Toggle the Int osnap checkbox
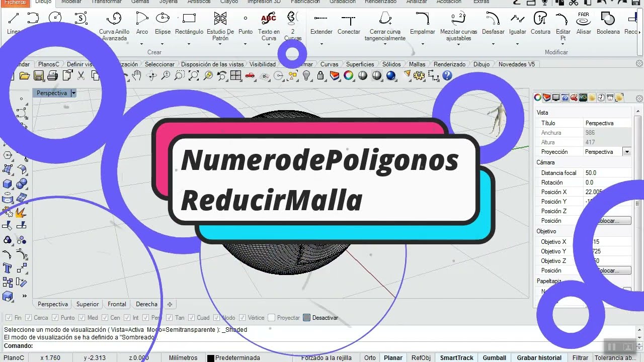 coord(128,318)
